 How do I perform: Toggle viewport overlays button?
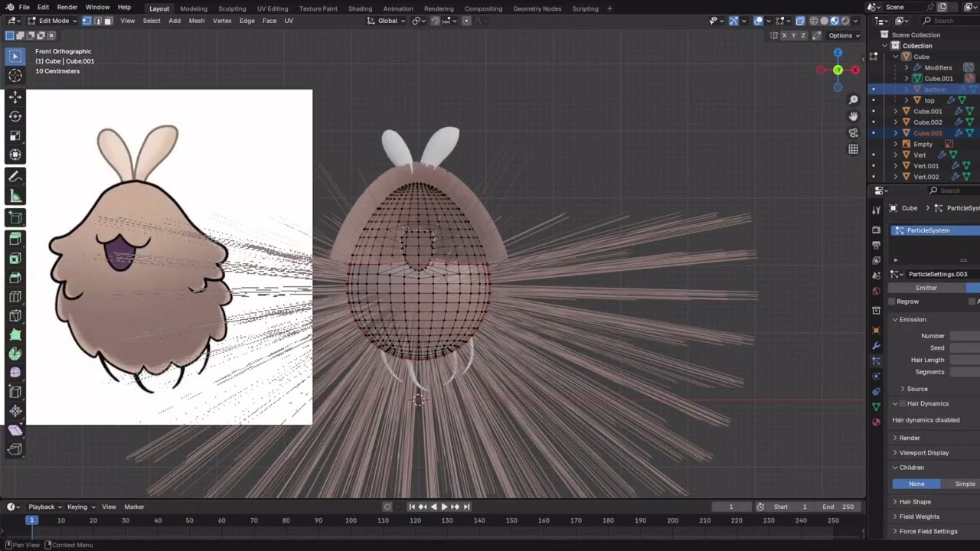pos(758,21)
